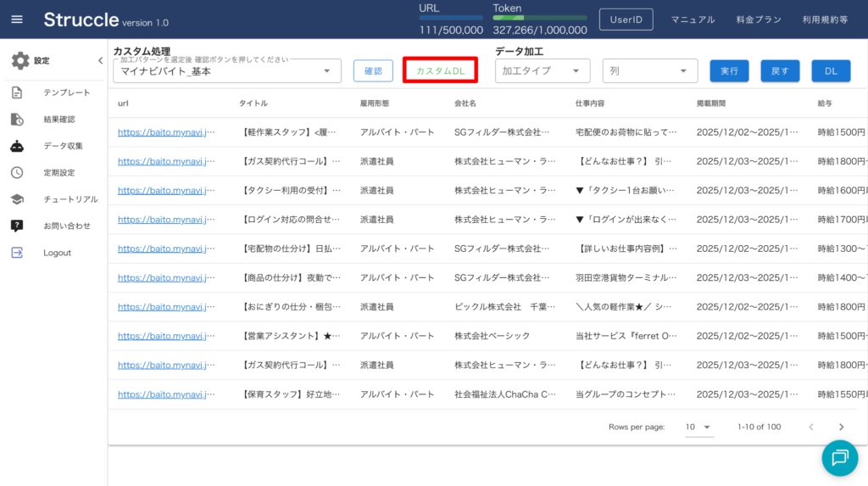Image resolution: width=868 pixels, height=486 pixels.
Task: Click the template document icon
Action: pyautogui.click(x=17, y=92)
